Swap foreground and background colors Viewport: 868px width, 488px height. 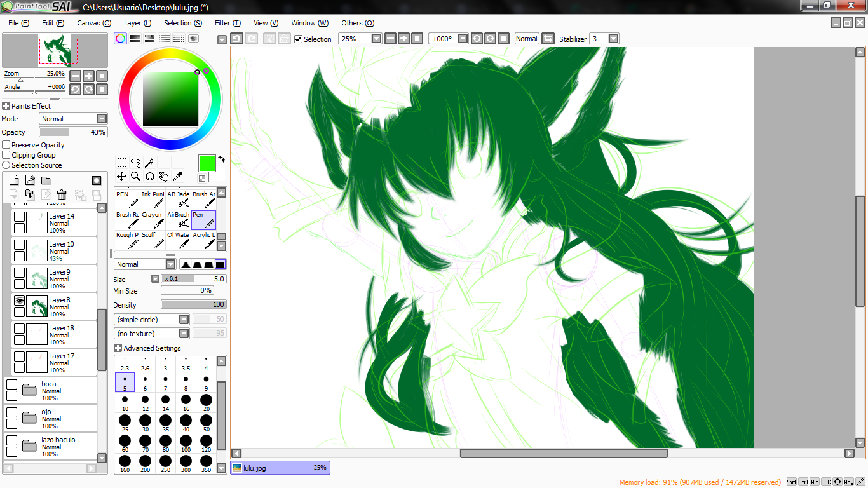pyautogui.click(x=221, y=158)
